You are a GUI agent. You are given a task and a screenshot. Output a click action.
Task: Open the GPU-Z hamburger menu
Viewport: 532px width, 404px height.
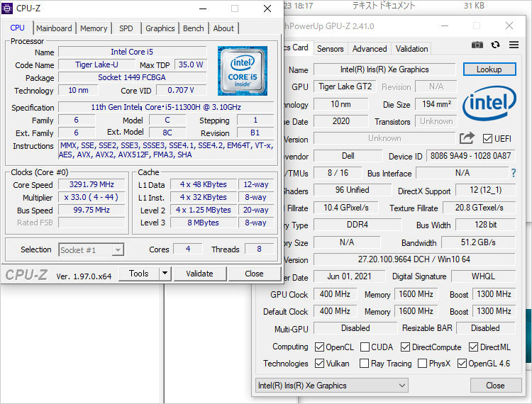(x=514, y=45)
